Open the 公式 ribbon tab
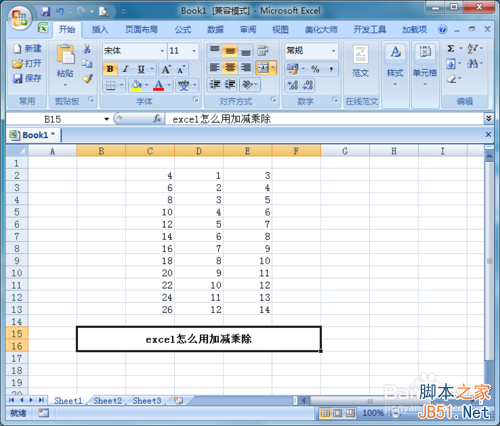 coord(183,30)
